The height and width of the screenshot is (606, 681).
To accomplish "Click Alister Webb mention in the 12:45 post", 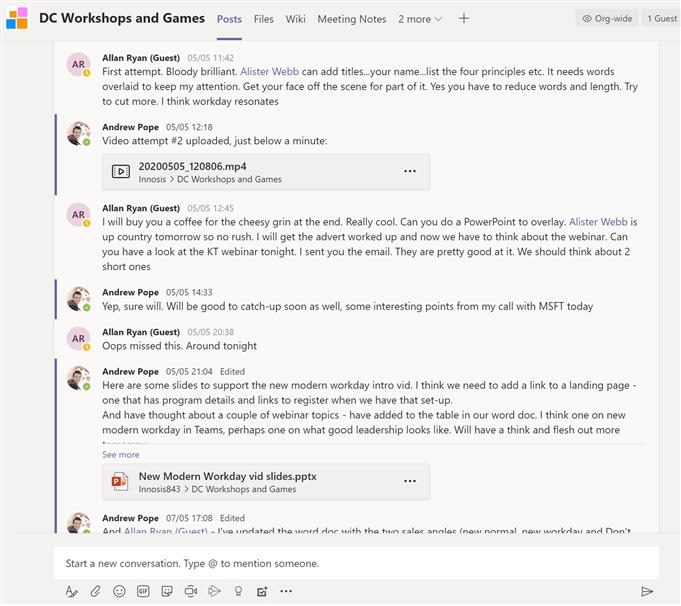I will [x=598, y=222].
